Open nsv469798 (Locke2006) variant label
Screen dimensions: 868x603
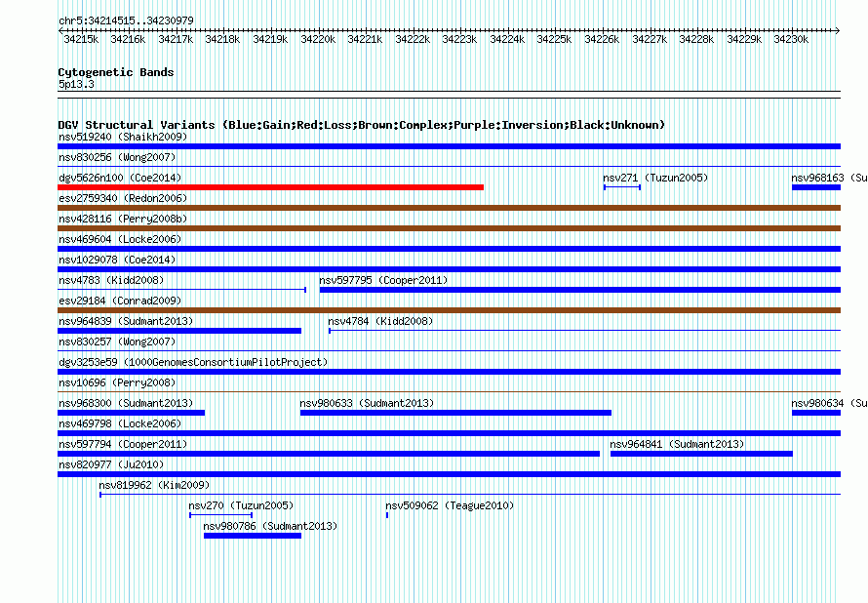120,423
